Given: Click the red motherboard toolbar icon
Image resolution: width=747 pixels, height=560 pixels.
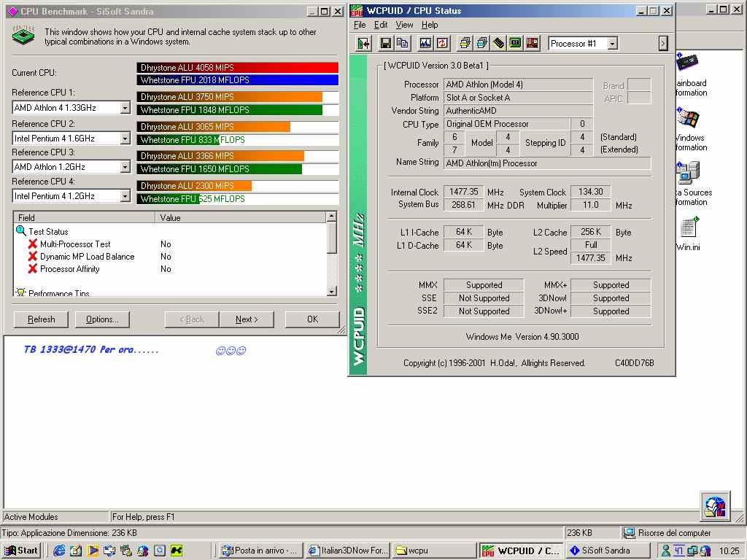Looking at the screenshot, I should 532,43.
